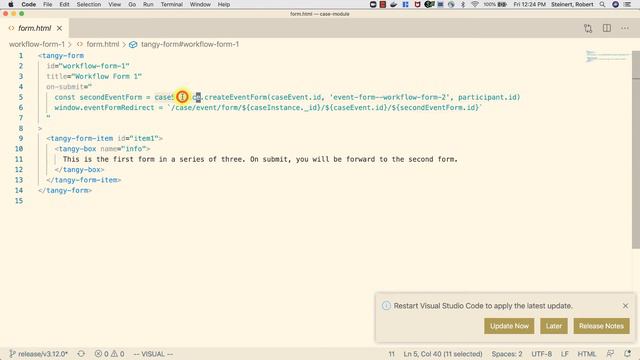Change the HTML language mode
Viewport: 640px width, 360px height.
click(x=587, y=354)
